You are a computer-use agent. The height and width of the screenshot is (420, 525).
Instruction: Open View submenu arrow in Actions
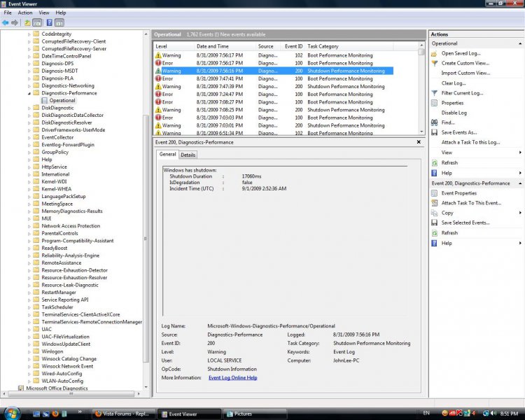(520, 153)
